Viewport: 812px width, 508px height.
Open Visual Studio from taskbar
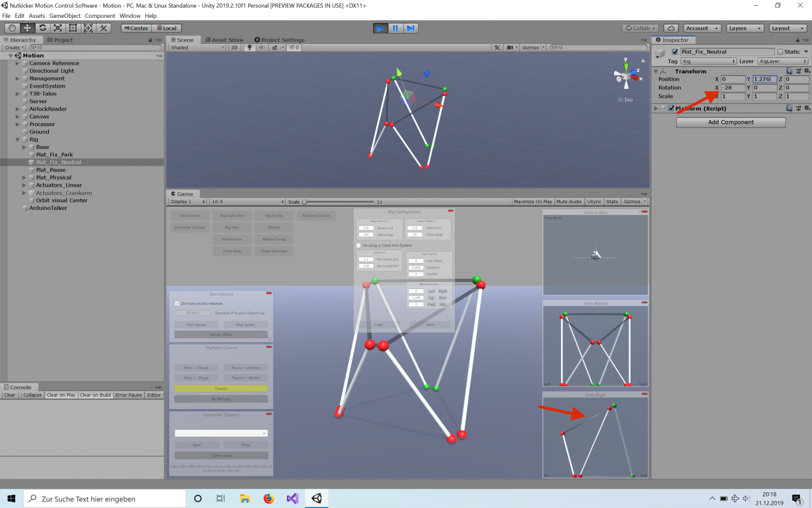(x=292, y=498)
